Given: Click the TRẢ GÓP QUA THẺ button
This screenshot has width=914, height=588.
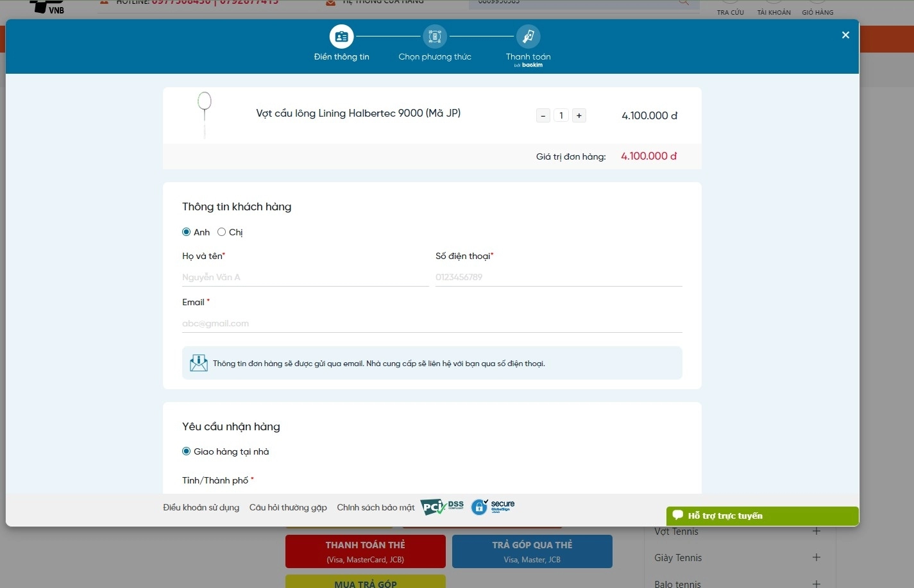Looking at the screenshot, I should tap(532, 551).
